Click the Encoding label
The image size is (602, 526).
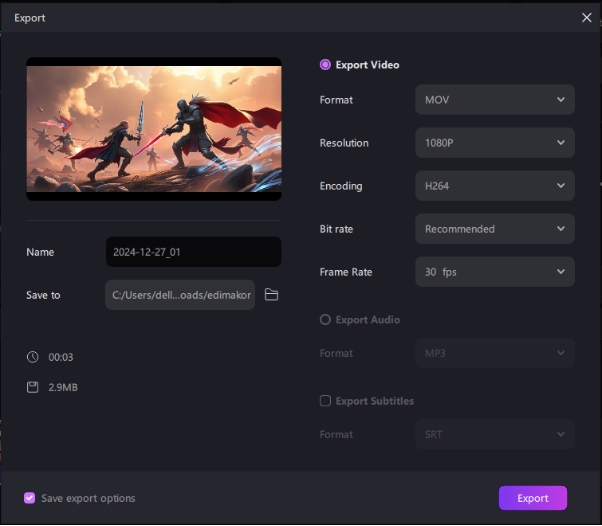click(341, 186)
